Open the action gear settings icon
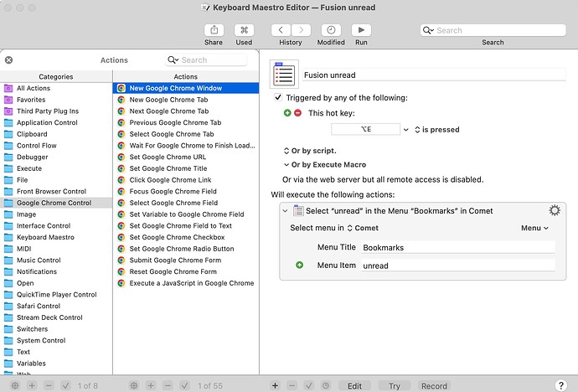The width and height of the screenshot is (578, 392). [555, 210]
